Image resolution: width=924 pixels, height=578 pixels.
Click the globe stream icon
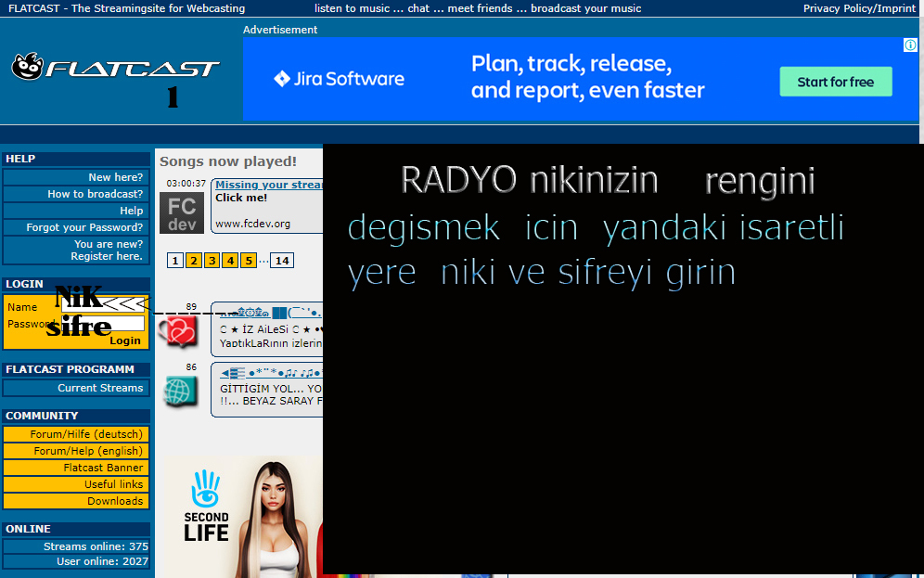click(x=180, y=391)
